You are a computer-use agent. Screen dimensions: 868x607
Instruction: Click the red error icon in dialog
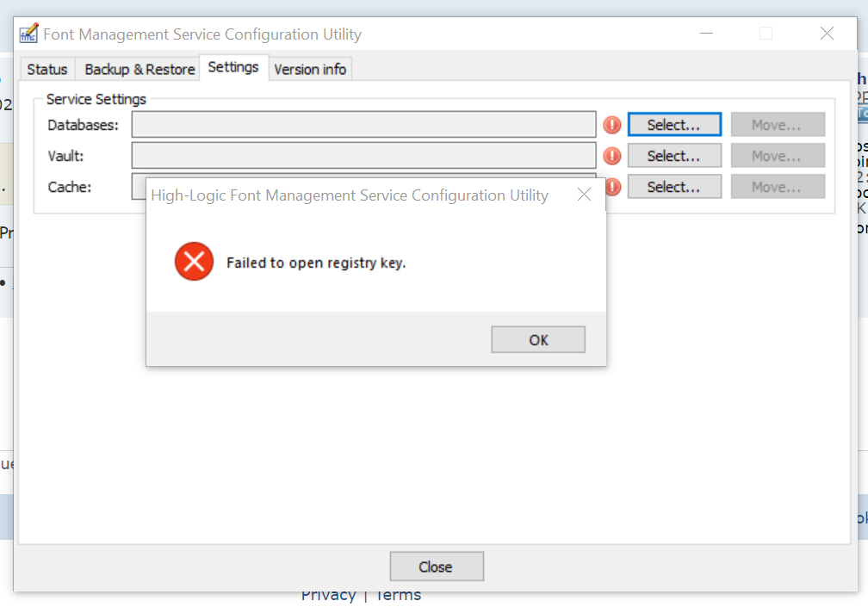(x=195, y=261)
